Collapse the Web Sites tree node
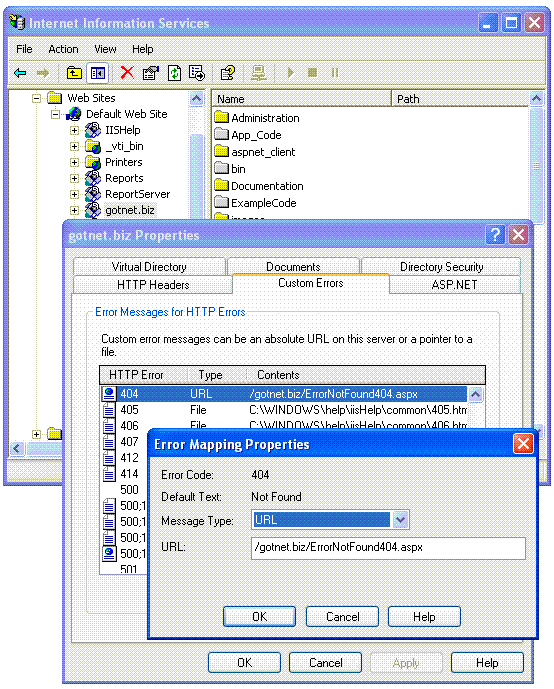 pos(36,98)
